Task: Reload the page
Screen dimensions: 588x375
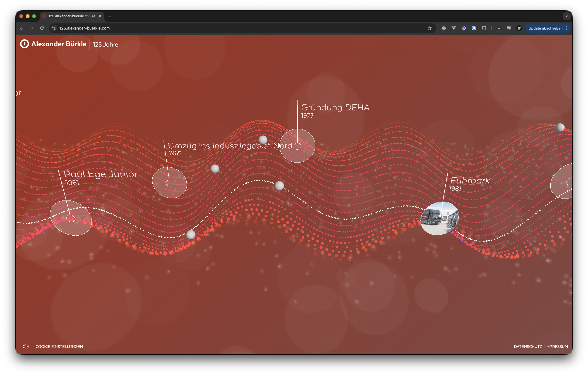Action: tap(42, 28)
